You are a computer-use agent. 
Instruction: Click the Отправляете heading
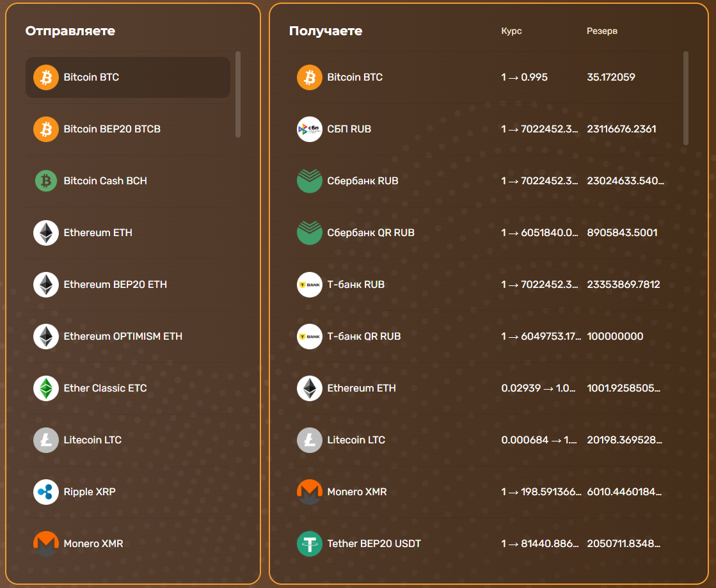pos(70,31)
